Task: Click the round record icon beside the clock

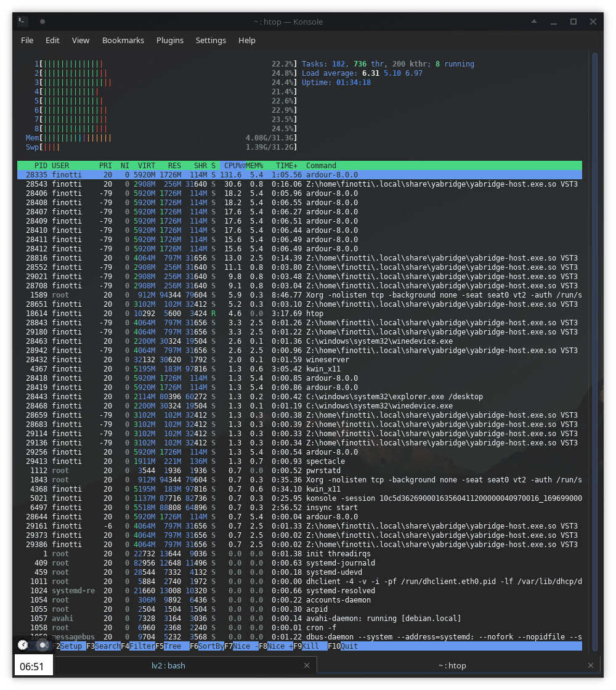Action: point(43,644)
